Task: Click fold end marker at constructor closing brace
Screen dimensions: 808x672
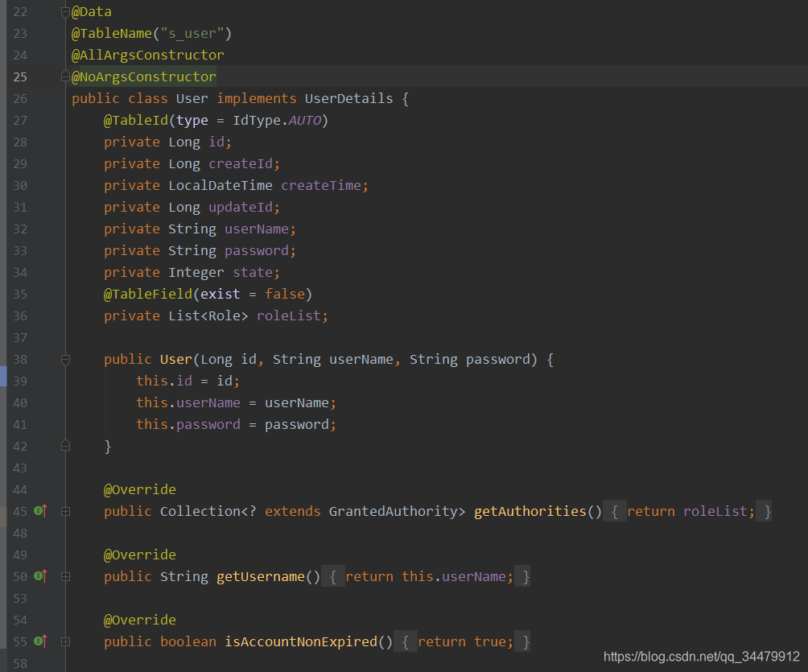Action: [x=65, y=446]
